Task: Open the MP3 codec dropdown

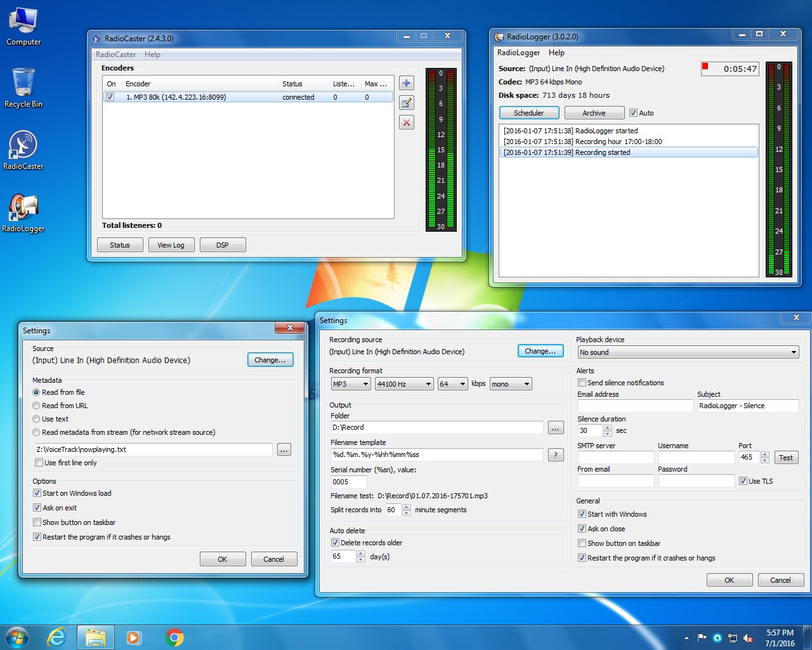Action: pos(351,384)
